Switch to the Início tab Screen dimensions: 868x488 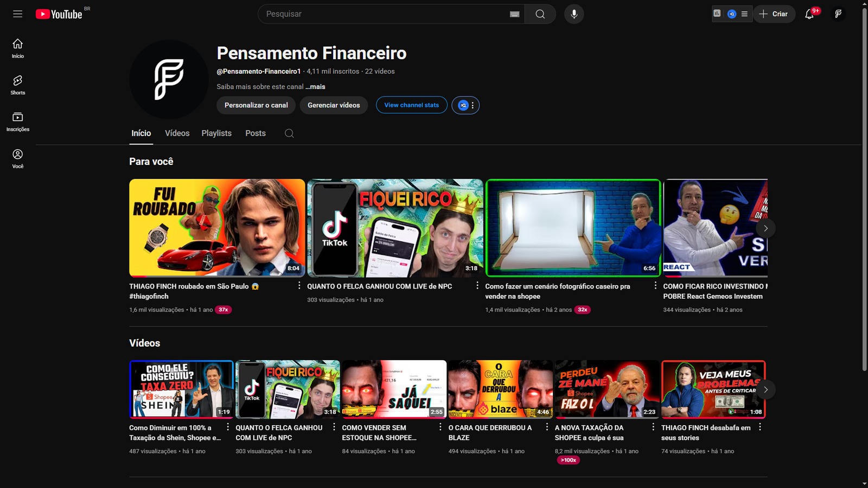point(141,133)
